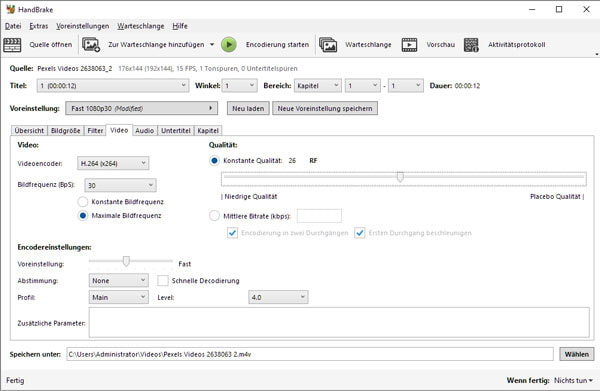Expand the Winkel dropdown
600x391 pixels.
point(240,86)
